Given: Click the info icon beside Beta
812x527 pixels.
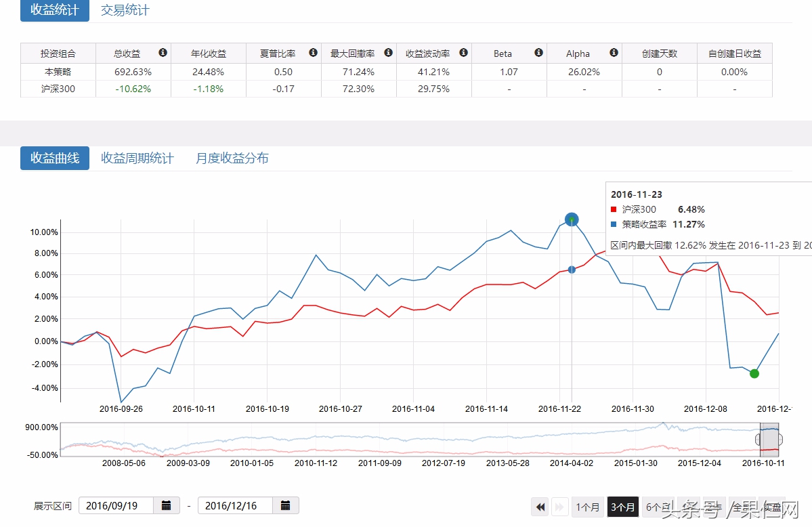Looking at the screenshot, I should click(538, 53).
